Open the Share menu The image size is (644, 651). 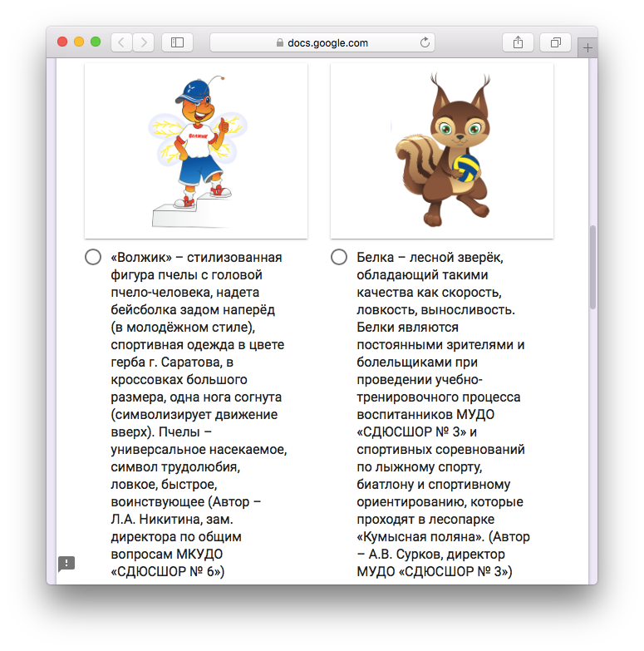(x=518, y=42)
